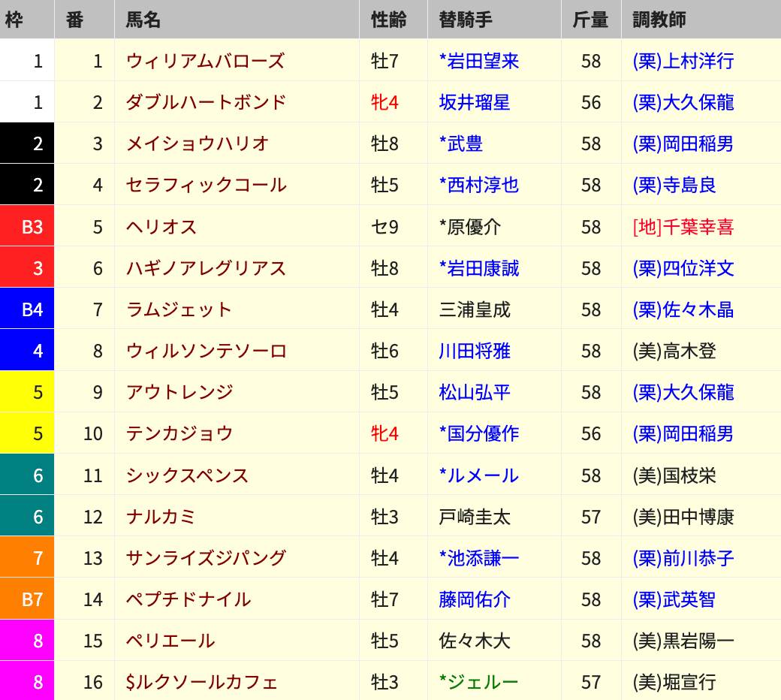Image resolution: width=781 pixels, height=700 pixels.
Task: Open jockey 武豊 profile link
Action: click(465, 143)
